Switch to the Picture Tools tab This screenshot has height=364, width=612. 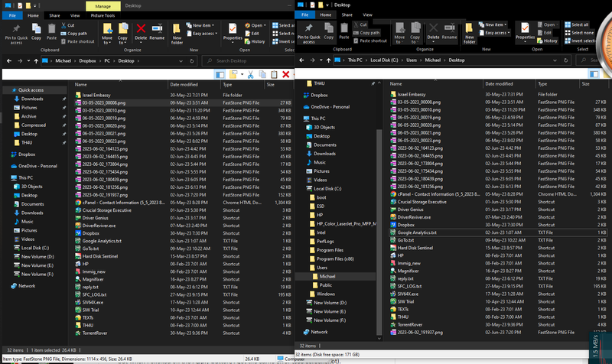pos(103,15)
